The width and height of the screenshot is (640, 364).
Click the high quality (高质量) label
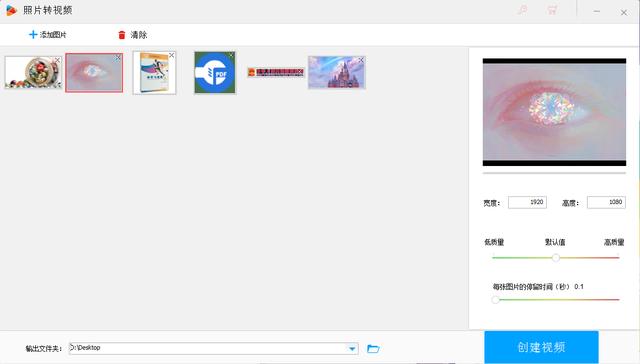614,242
